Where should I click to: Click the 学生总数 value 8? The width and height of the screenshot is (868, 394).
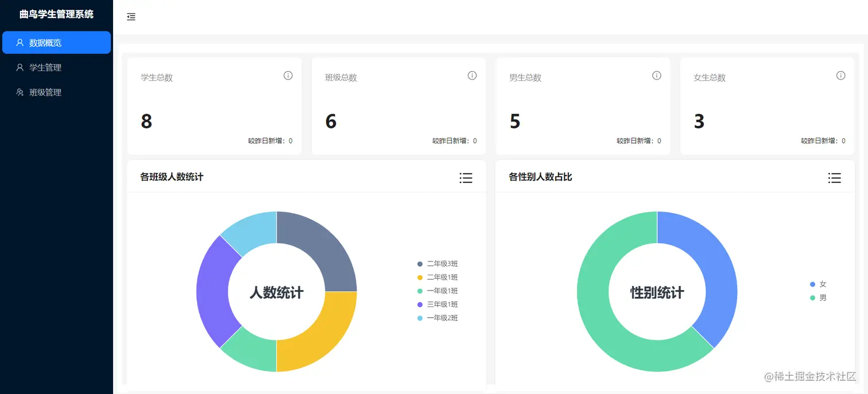tap(146, 122)
